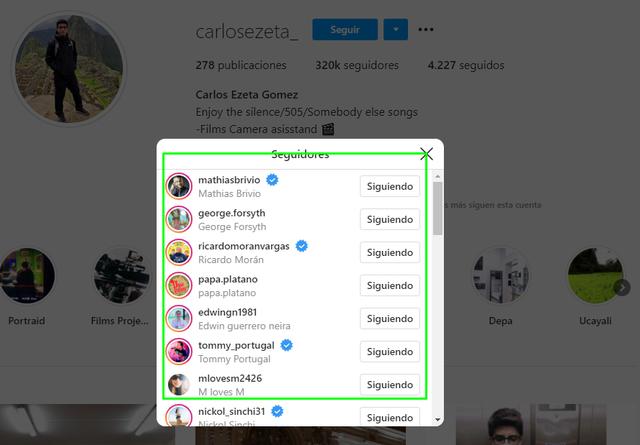Viewport: 640px width, 445px height.
Task: Click edwingn1981's profile picture
Action: pos(179,318)
